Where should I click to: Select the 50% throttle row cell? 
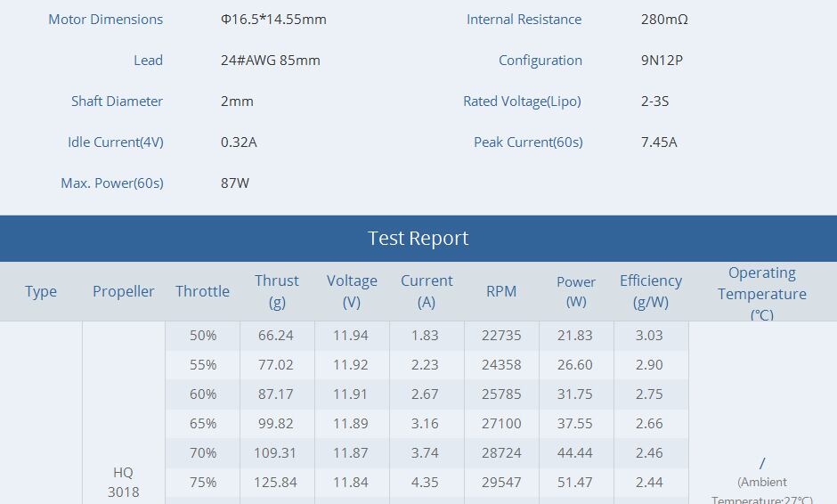[203, 336]
